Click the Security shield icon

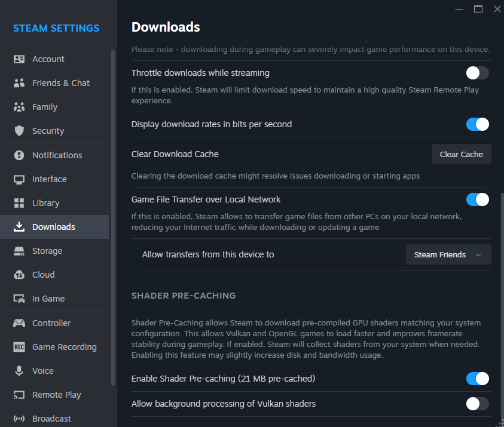click(x=19, y=131)
